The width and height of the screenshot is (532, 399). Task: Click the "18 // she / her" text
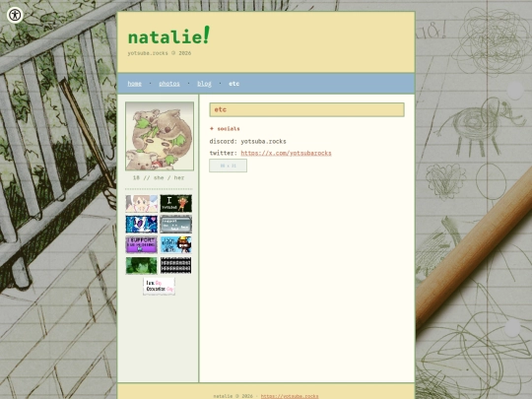point(159,177)
